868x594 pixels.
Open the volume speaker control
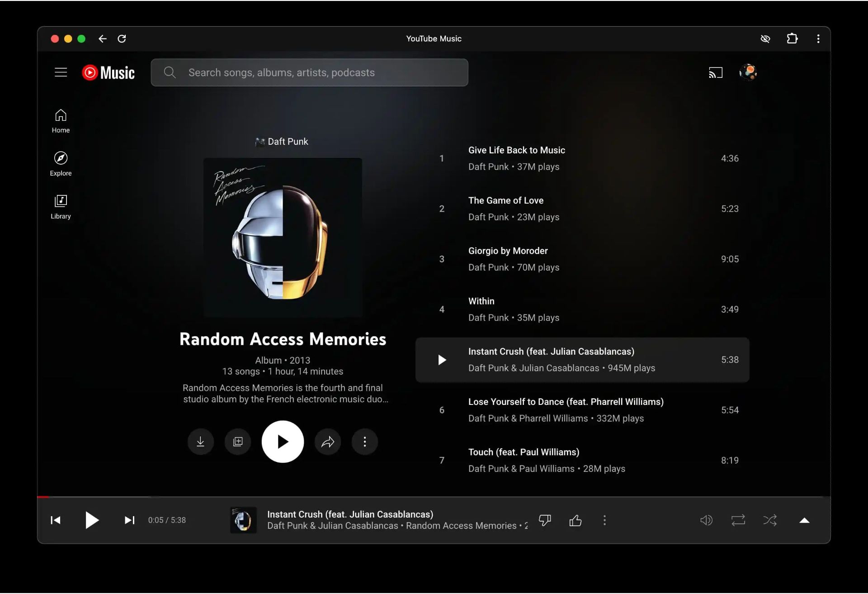(706, 520)
